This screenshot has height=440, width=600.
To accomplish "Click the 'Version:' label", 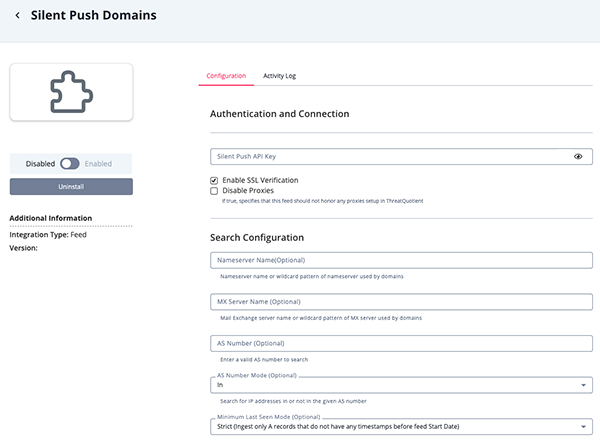I will pyautogui.click(x=24, y=248).
